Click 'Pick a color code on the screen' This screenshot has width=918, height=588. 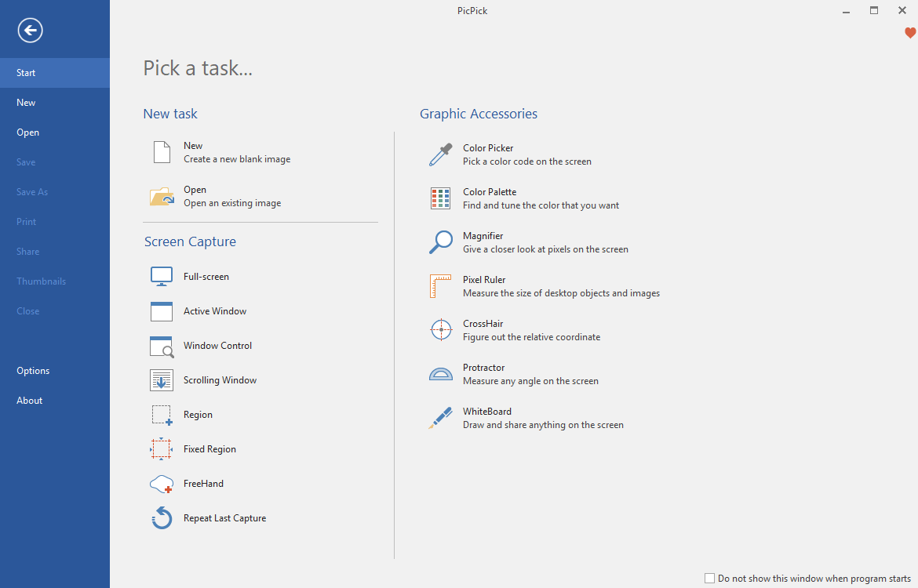(x=527, y=162)
